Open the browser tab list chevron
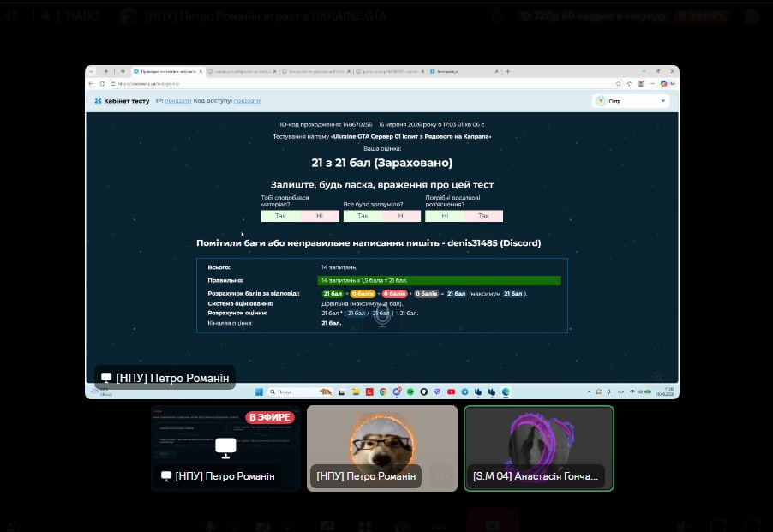The image size is (773, 532). click(91, 71)
